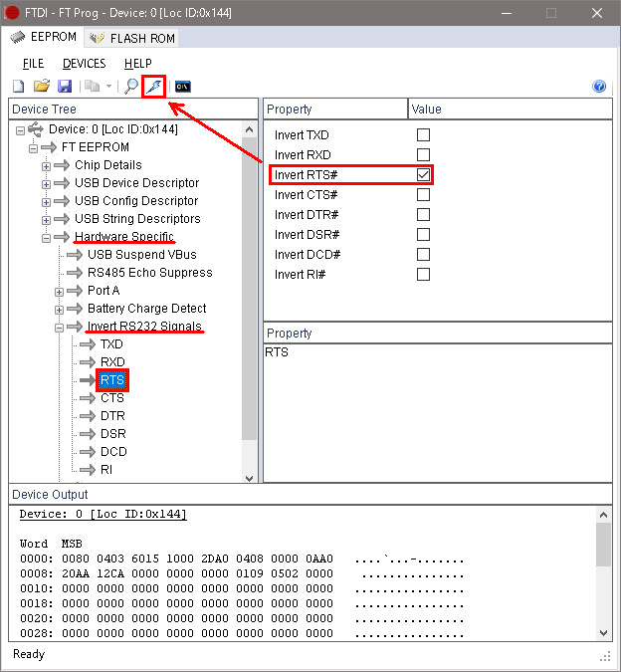
Task: Click the Device Output scrollbar thumb
Action: pyautogui.click(x=603, y=545)
